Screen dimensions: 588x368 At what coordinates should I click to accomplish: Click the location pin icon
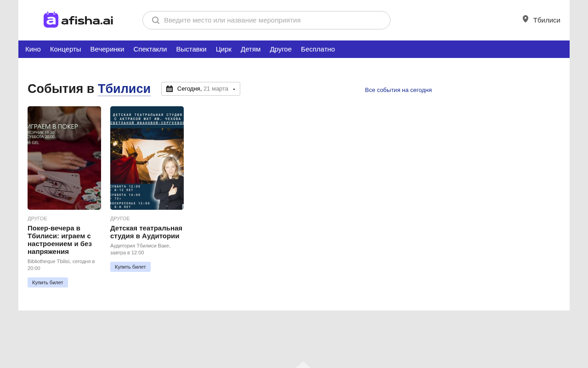(x=526, y=19)
